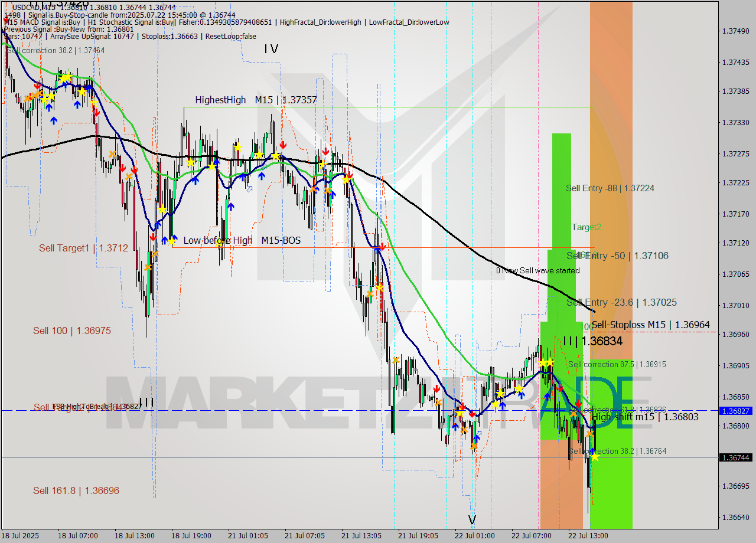Viewport: 756px width, 543px height.
Task: Expand the IV wave marker at chart top
Action: coord(271,50)
